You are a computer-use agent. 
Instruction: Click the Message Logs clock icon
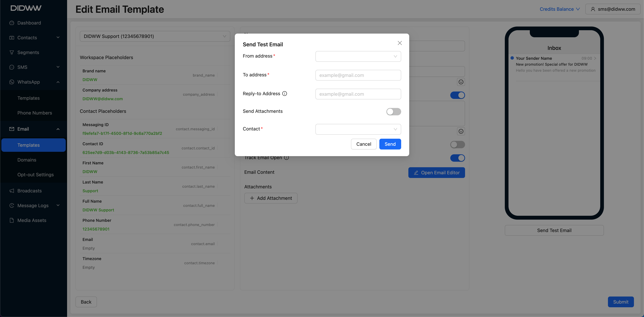click(x=12, y=205)
